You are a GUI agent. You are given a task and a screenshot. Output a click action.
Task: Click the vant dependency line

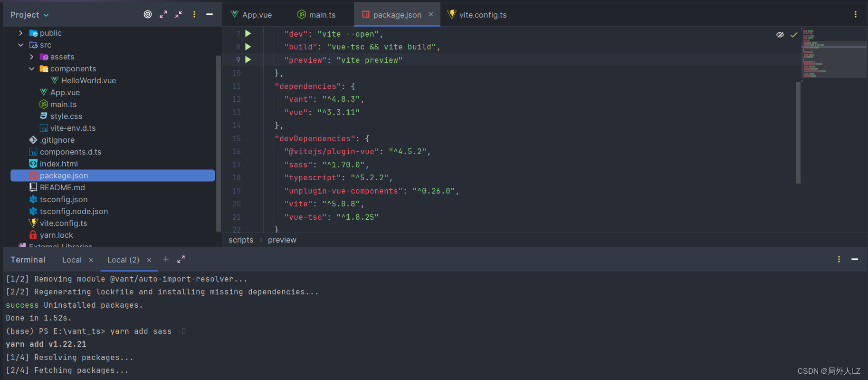(x=324, y=99)
